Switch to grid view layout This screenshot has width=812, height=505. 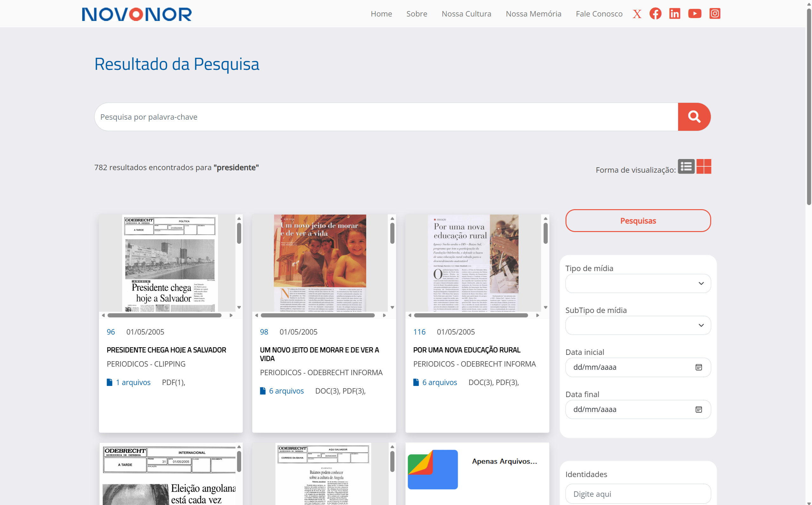[703, 166]
